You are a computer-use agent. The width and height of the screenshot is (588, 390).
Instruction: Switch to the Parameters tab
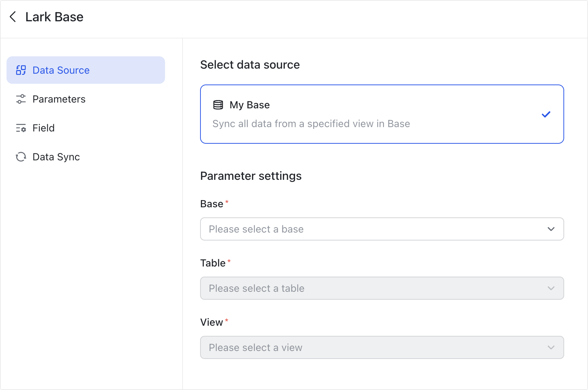coord(59,99)
